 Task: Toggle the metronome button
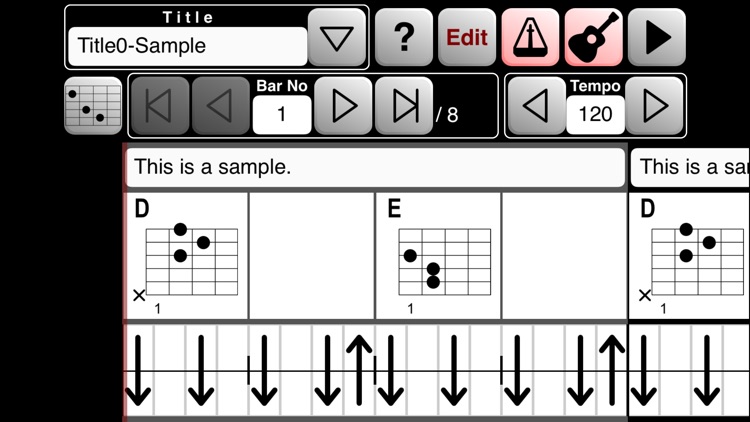point(530,38)
